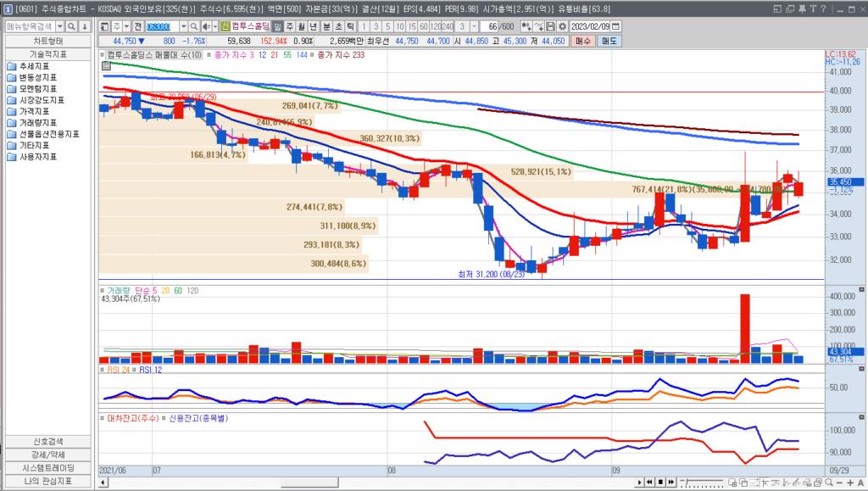Image resolution: width=868 pixels, height=491 pixels.
Task: Click the save chart floppy disk icon
Action: (x=552, y=26)
